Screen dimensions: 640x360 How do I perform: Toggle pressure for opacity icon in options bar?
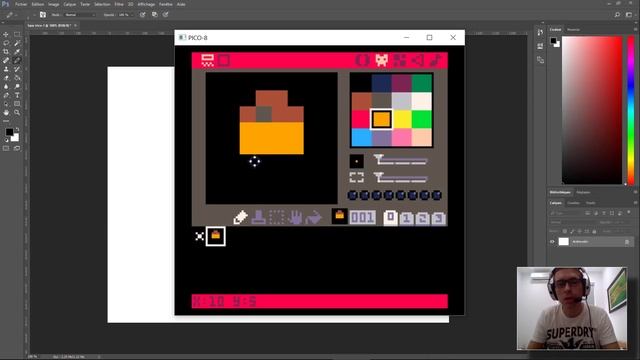pos(142,15)
